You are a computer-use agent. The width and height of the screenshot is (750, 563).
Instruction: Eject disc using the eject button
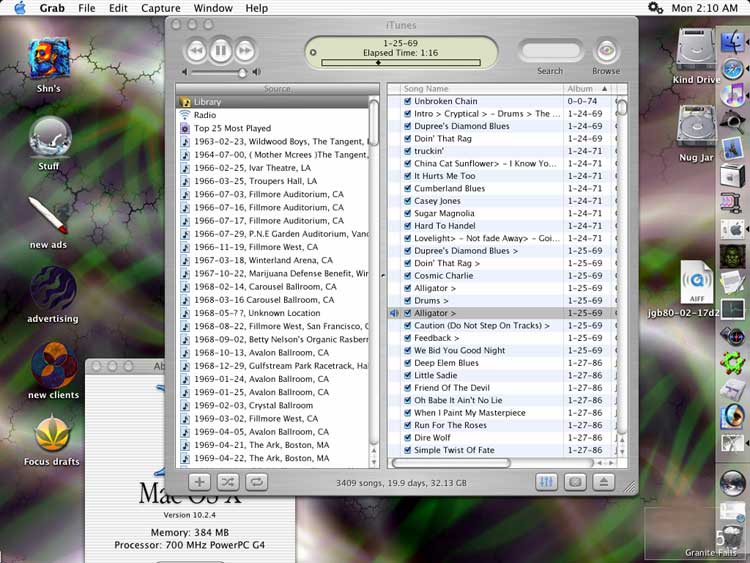coord(604,482)
